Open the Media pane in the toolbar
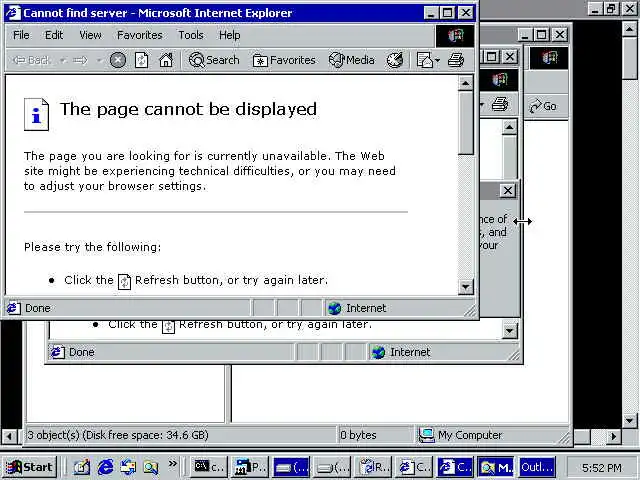 351,60
